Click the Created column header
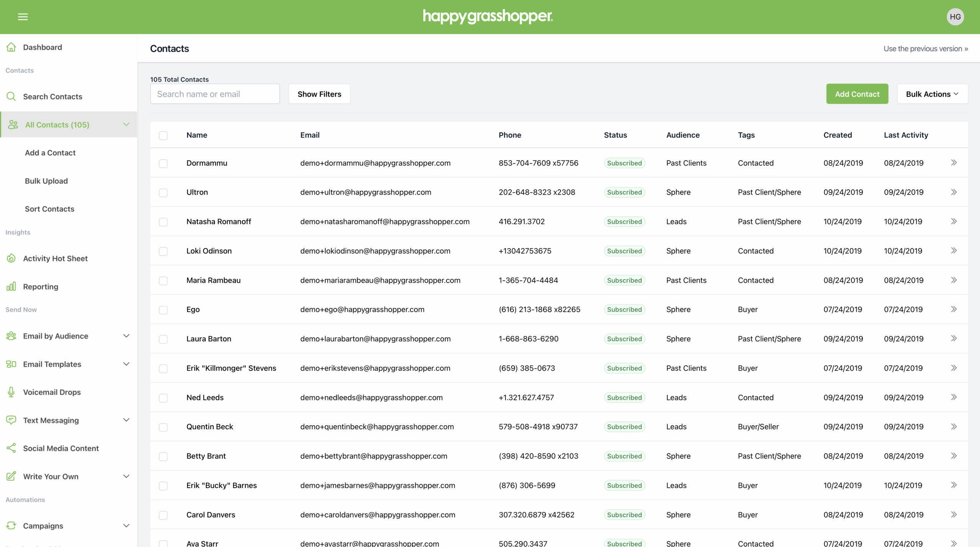This screenshot has height=547, width=980. tap(838, 135)
